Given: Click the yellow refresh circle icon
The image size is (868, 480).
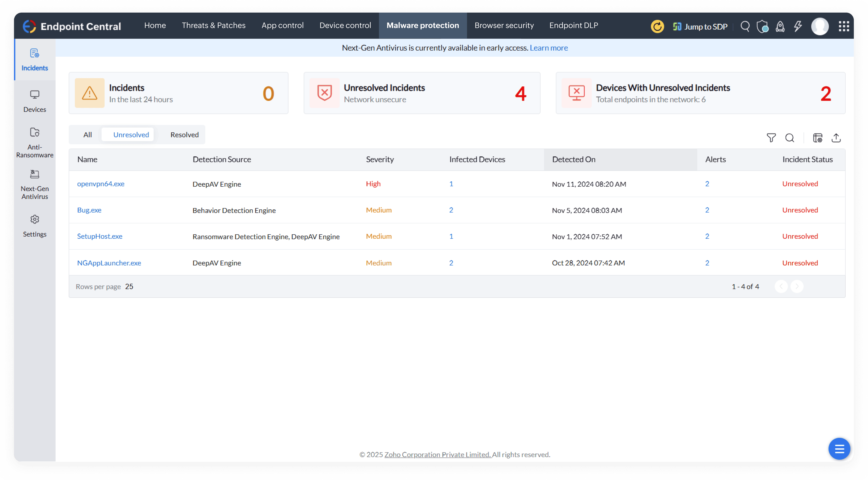Looking at the screenshot, I should coord(657,26).
